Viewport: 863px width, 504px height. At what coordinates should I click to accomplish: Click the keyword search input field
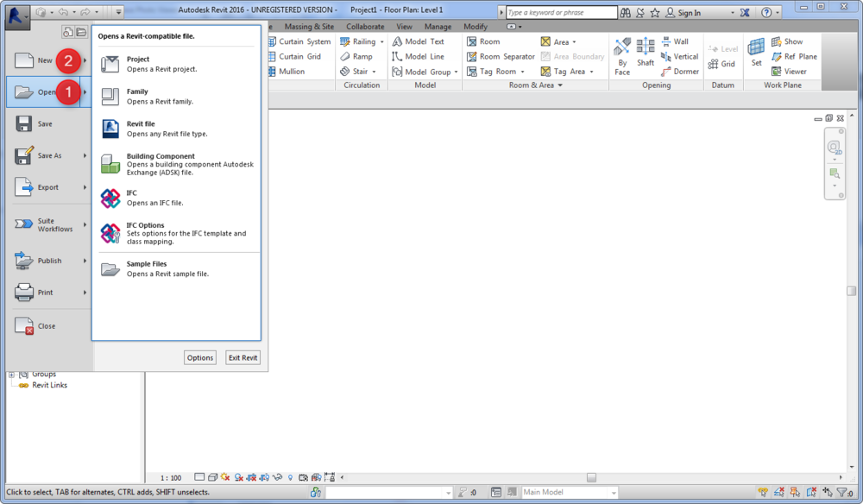(562, 12)
